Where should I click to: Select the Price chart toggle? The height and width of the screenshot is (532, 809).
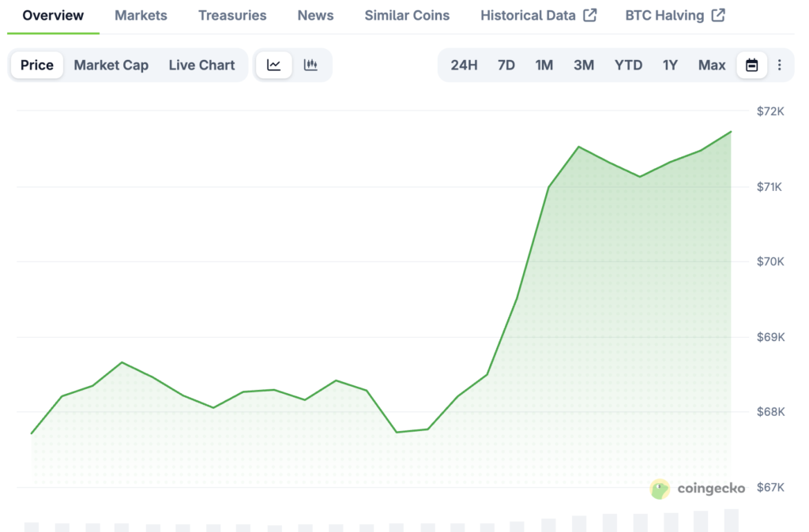[x=37, y=66]
